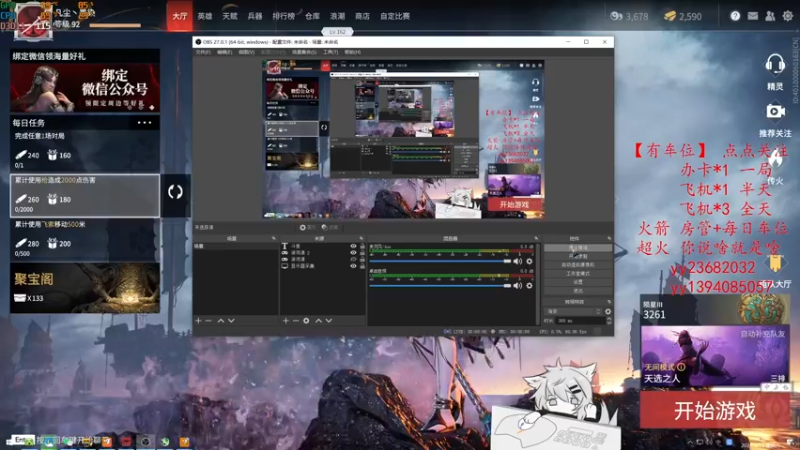
Task: Adjust the desktop audio volume slider
Action: tap(440, 286)
